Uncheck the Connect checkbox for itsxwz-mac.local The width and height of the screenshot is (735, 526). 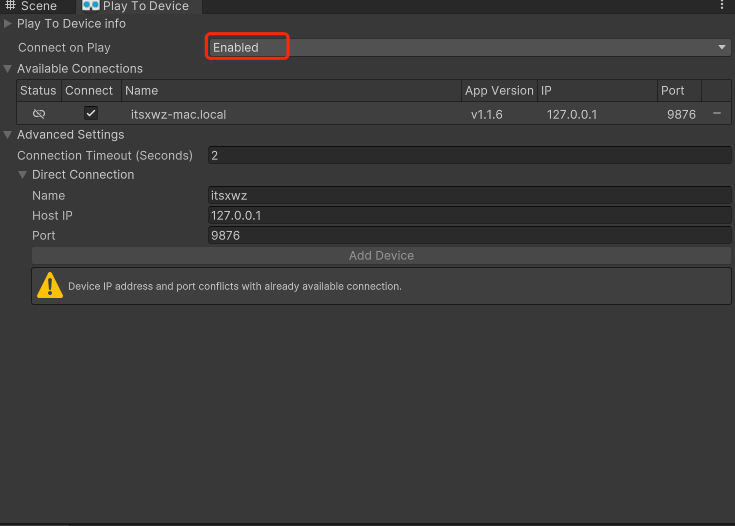(90, 114)
